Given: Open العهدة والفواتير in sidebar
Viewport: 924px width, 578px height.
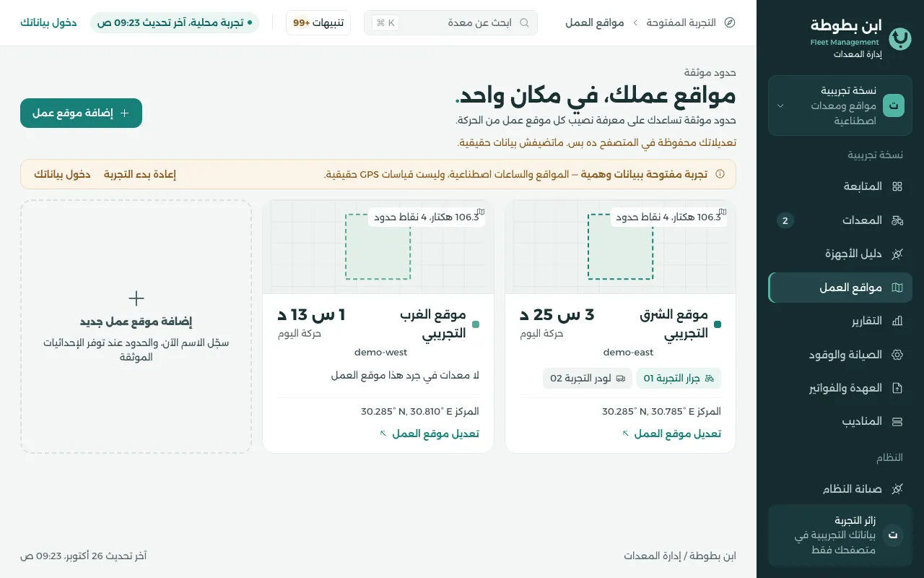Looking at the screenshot, I should (x=840, y=388).
